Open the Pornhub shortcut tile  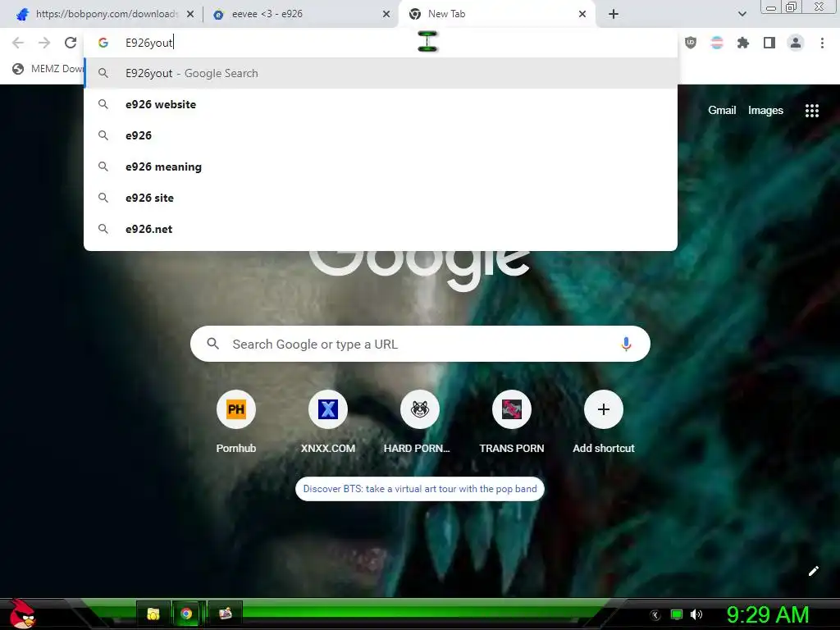pyautogui.click(x=236, y=422)
